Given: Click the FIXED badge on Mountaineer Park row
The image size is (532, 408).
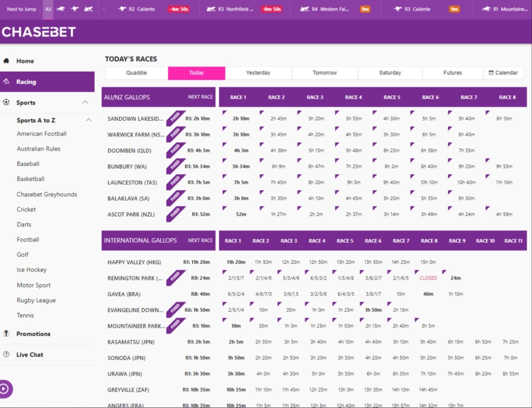Looking at the screenshot, I should 176,325.
